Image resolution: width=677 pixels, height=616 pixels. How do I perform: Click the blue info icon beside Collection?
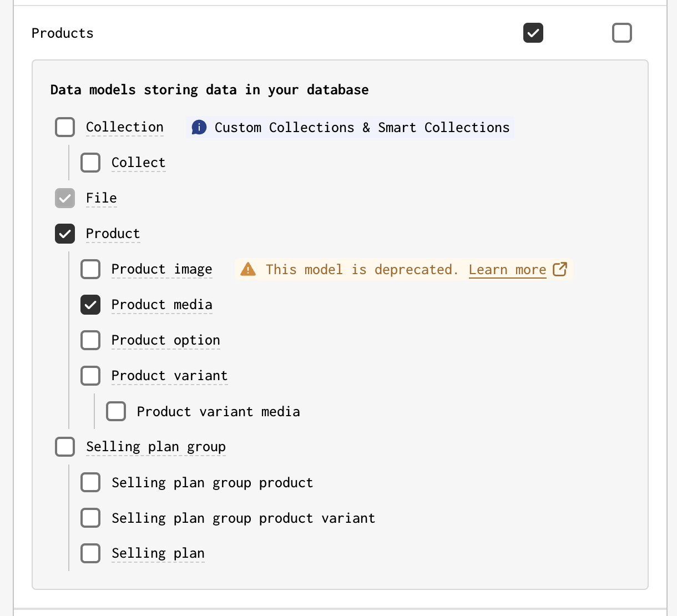tap(199, 128)
